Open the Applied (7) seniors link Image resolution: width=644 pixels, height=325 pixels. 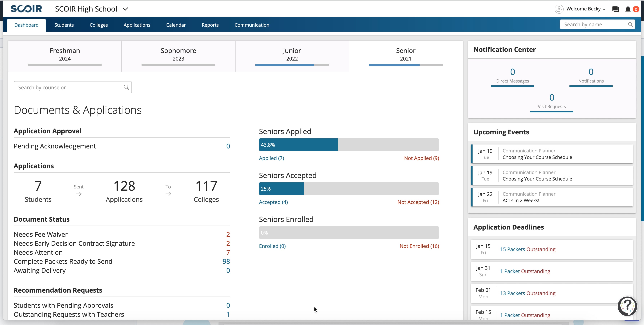(271, 158)
